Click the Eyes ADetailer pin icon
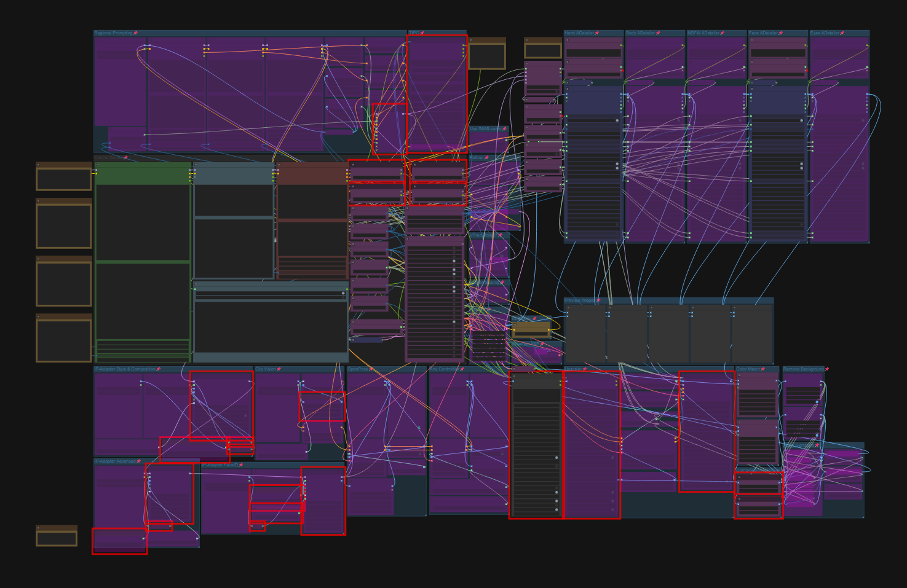The width and height of the screenshot is (907, 588). click(842, 33)
